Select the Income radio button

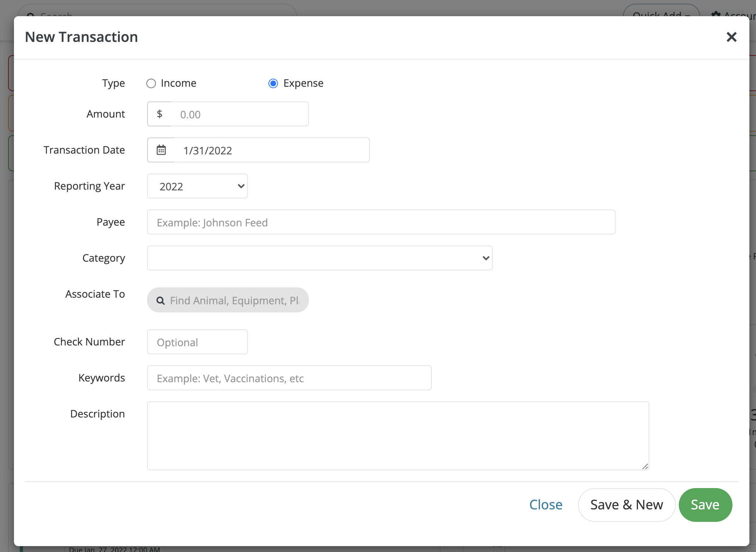point(151,83)
